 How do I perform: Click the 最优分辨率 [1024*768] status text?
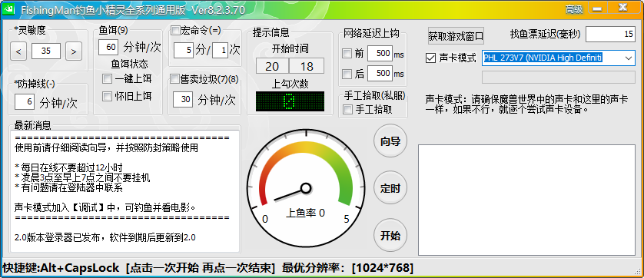(348, 268)
